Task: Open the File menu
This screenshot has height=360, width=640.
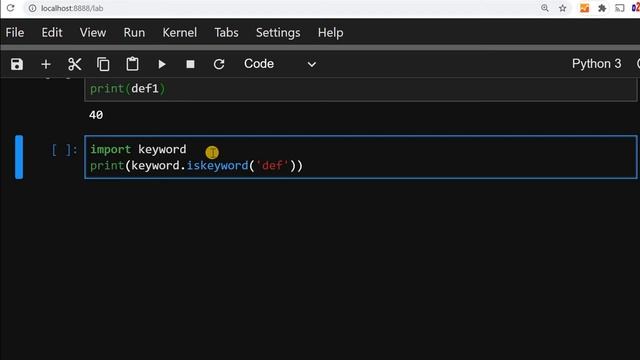Action: (x=15, y=33)
